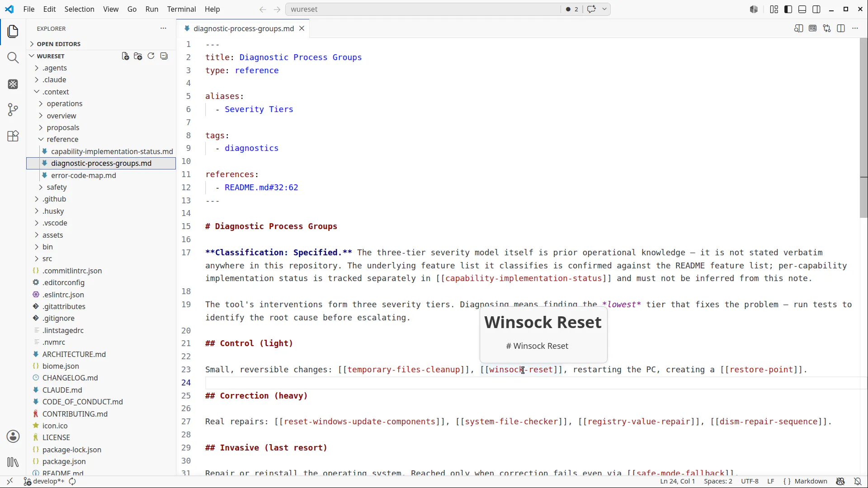
Task: Click the develop branch in status bar
Action: (x=44, y=481)
